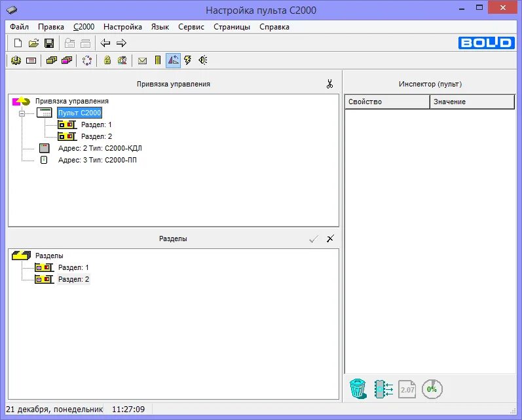Select Адрес: 3 Тип: С2000-ПП
Image resolution: width=522 pixels, height=420 pixels.
click(97, 160)
